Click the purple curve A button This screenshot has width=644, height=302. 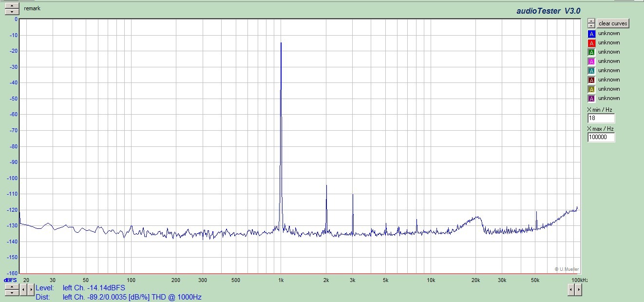click(x=591, y=99)
